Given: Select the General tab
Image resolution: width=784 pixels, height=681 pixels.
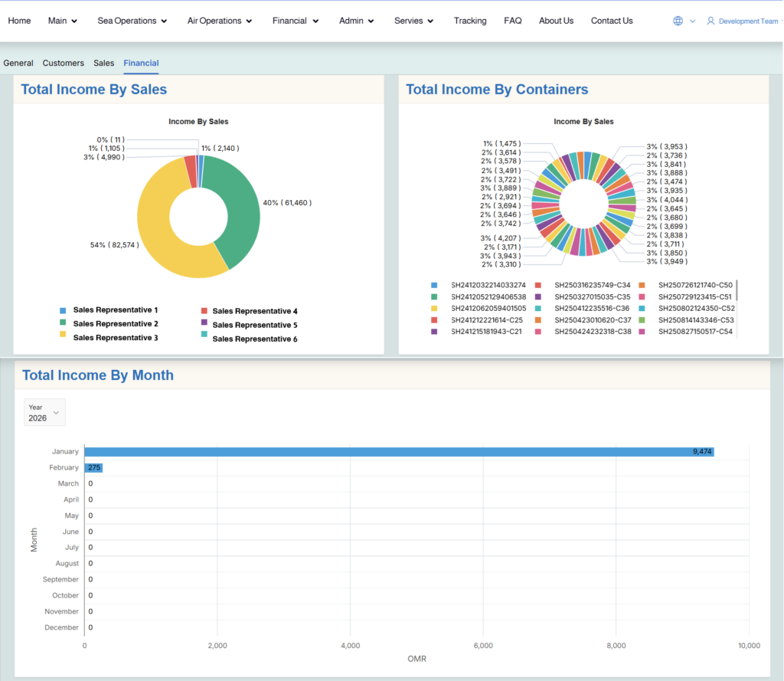Looking at the screenshot, I should [18, 63].
